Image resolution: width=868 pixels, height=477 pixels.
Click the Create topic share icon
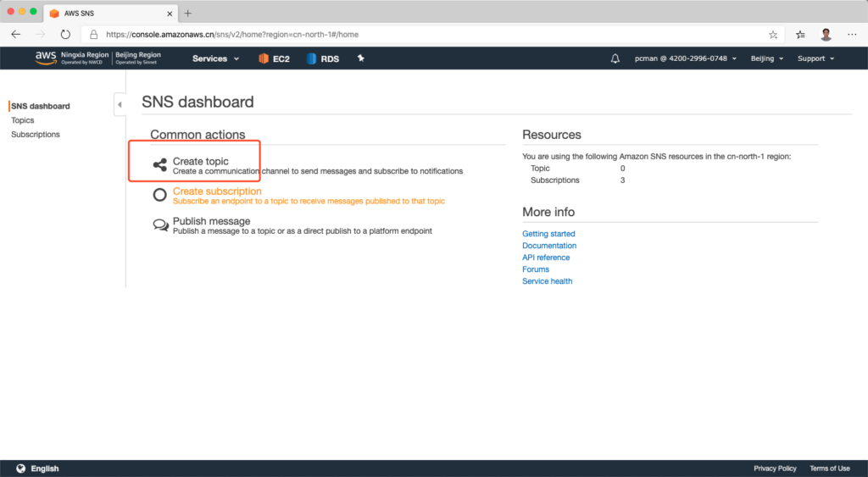(159, 165)
